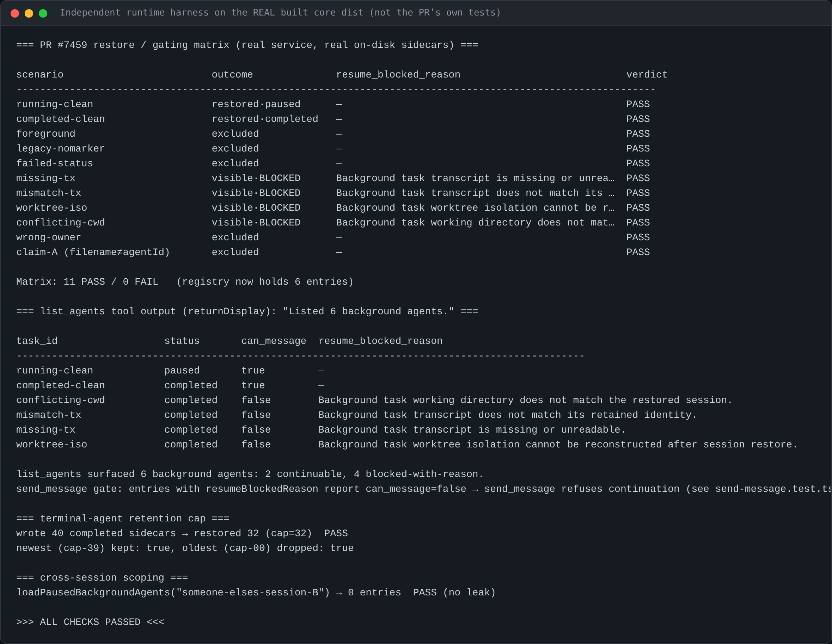Select 'worktree-iso' in the list_agents table

click(x=51, y=445)
